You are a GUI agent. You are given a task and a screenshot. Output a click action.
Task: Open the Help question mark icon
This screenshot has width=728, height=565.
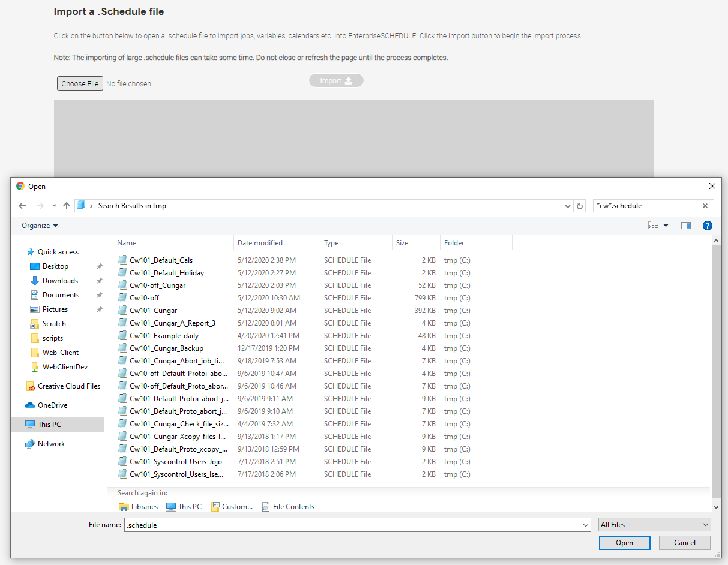708,226
